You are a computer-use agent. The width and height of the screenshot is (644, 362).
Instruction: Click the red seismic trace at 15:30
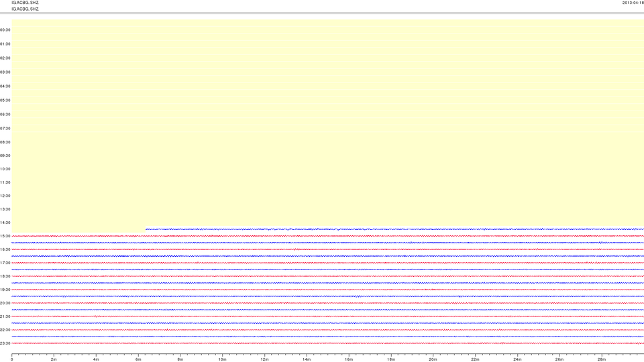pos(328,236)
